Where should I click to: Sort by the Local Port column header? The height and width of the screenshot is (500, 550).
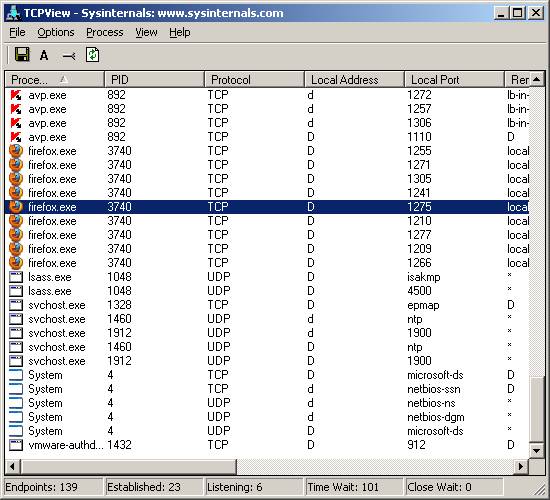click(455, 80)
